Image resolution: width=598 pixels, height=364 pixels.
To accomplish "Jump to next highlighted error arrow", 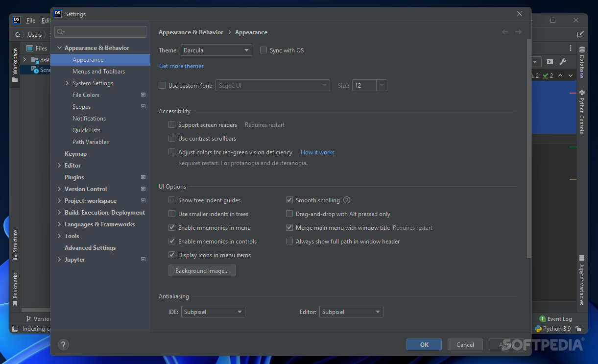I will pyautogui.click(x=571, y=75).
